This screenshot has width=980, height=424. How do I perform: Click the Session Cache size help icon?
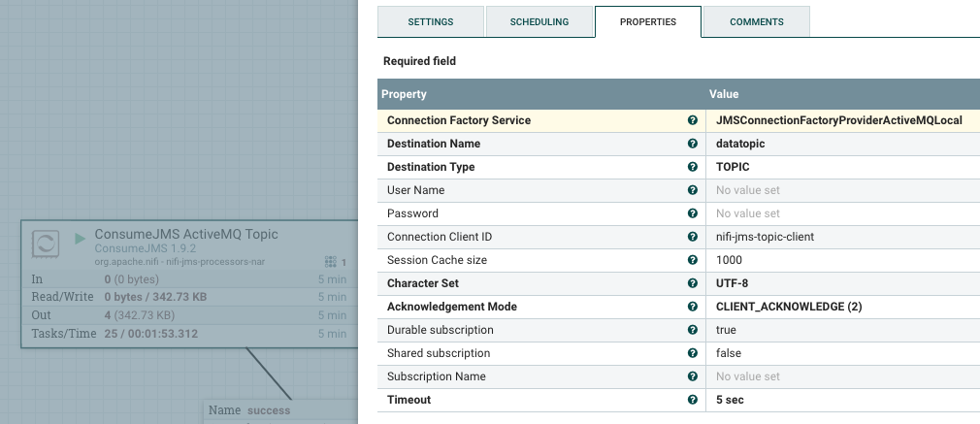coord(693,260)
